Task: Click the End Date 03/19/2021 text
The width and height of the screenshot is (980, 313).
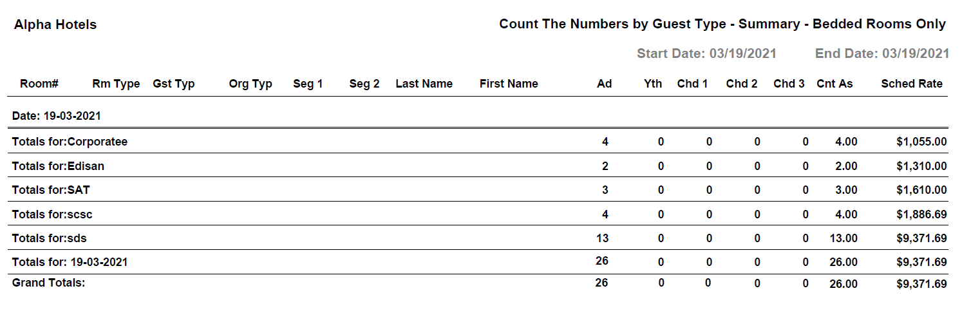Action: pyautogui.click(x=881, y=53)
